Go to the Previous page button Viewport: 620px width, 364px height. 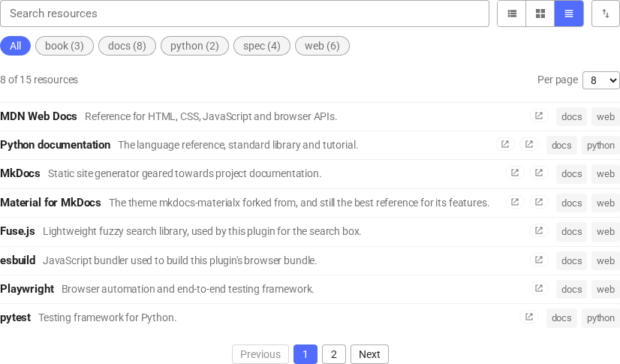260,354
